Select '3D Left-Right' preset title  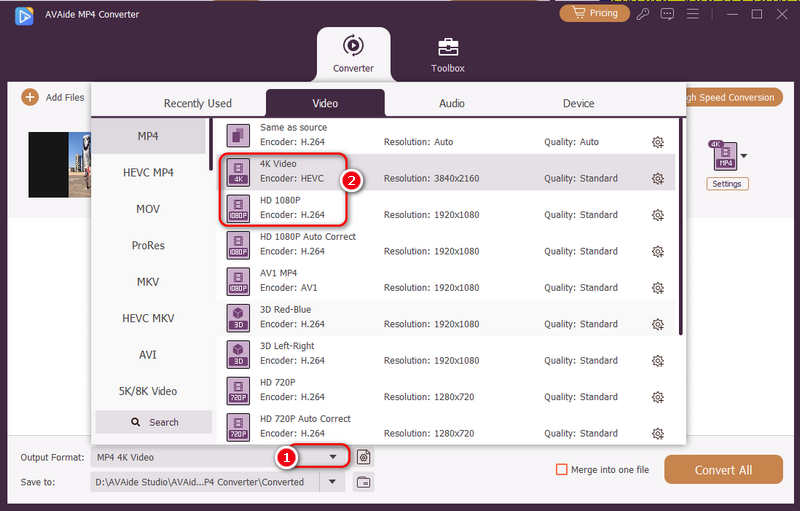click(x=287, y=346)
